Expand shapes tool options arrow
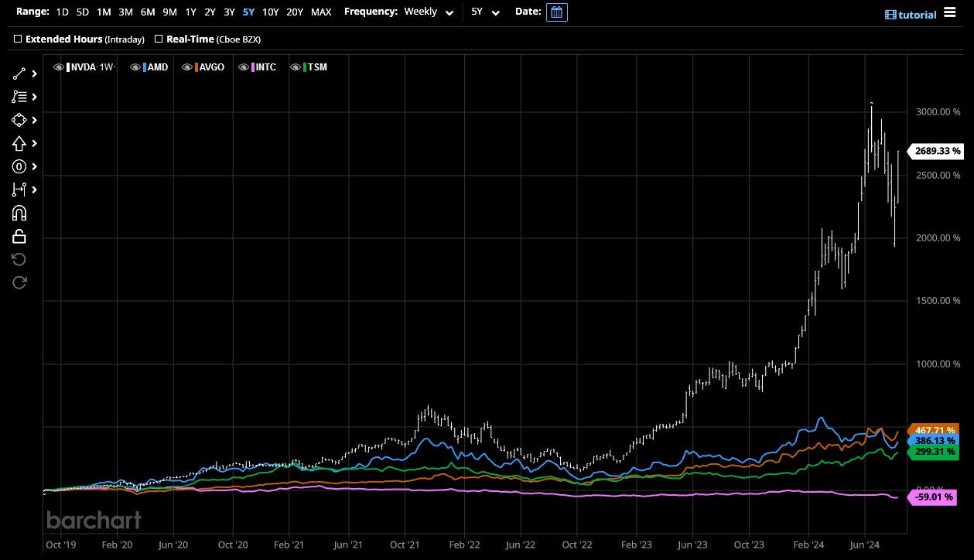This screenshot has height=560, width=974. click(x=34, y=120)
